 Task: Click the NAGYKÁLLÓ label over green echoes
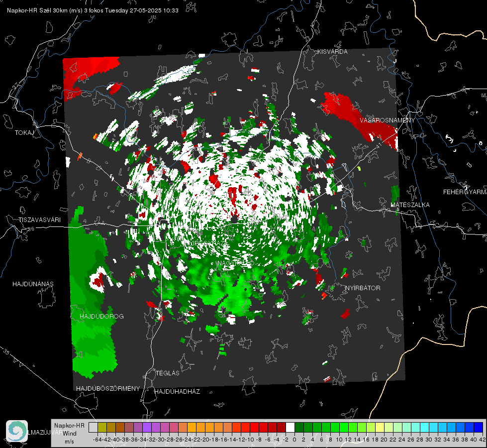[x=236, y=263]
